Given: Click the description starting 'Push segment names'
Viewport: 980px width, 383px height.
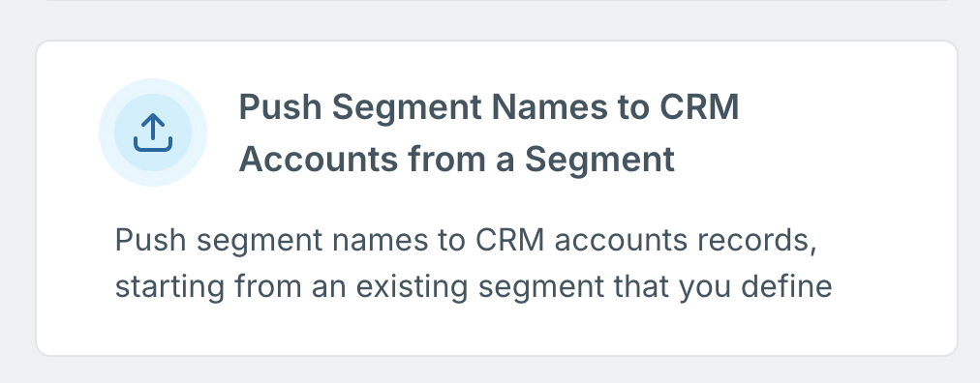Looking at the screenshot, I should point(474,264).
